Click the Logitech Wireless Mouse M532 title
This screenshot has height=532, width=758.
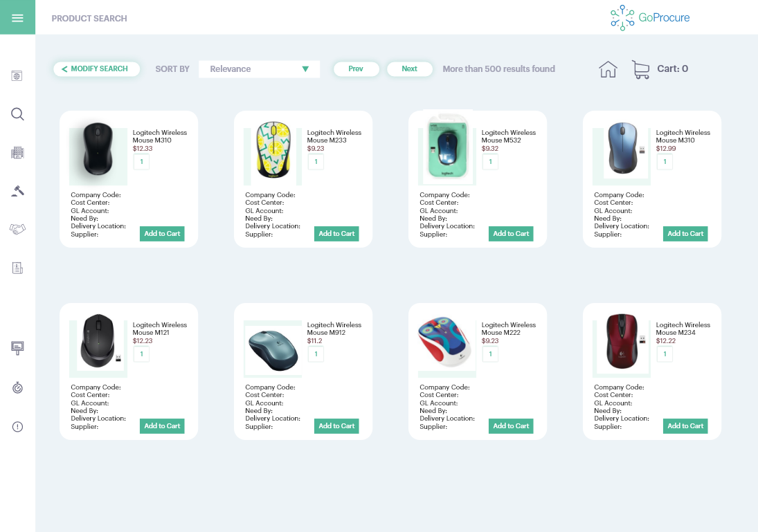[x=509, y=136]
